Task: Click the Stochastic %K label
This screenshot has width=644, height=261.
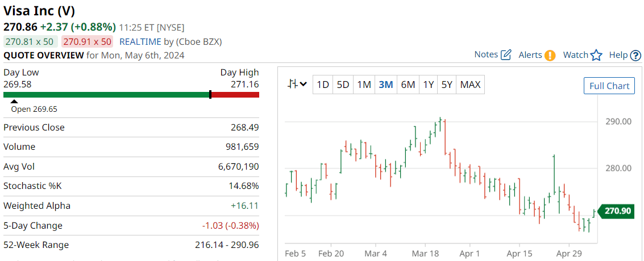Action: click(x=32, y=186)
